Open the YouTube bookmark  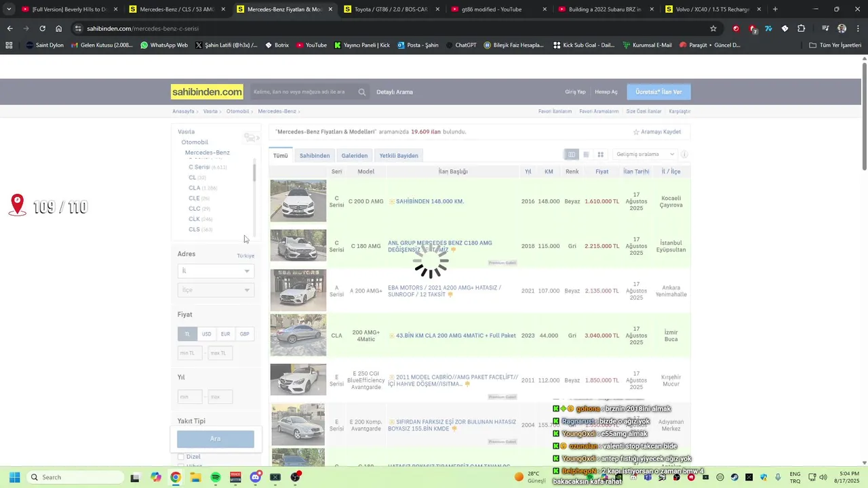tap(311, 45)
